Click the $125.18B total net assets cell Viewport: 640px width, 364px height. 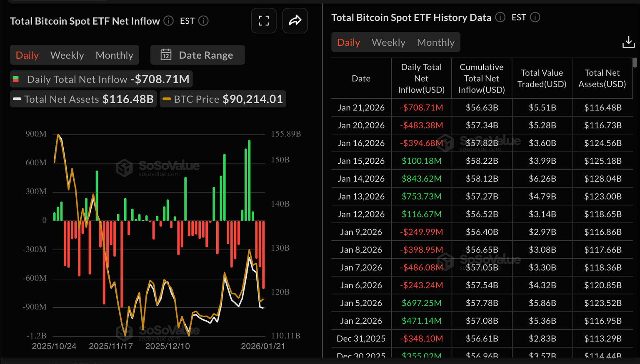tap(602, 161)
